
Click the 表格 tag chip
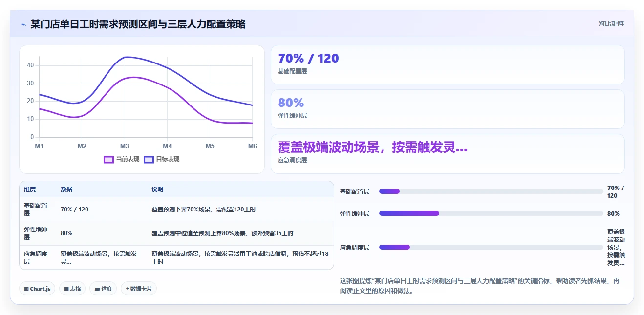[x=72, y=289]
